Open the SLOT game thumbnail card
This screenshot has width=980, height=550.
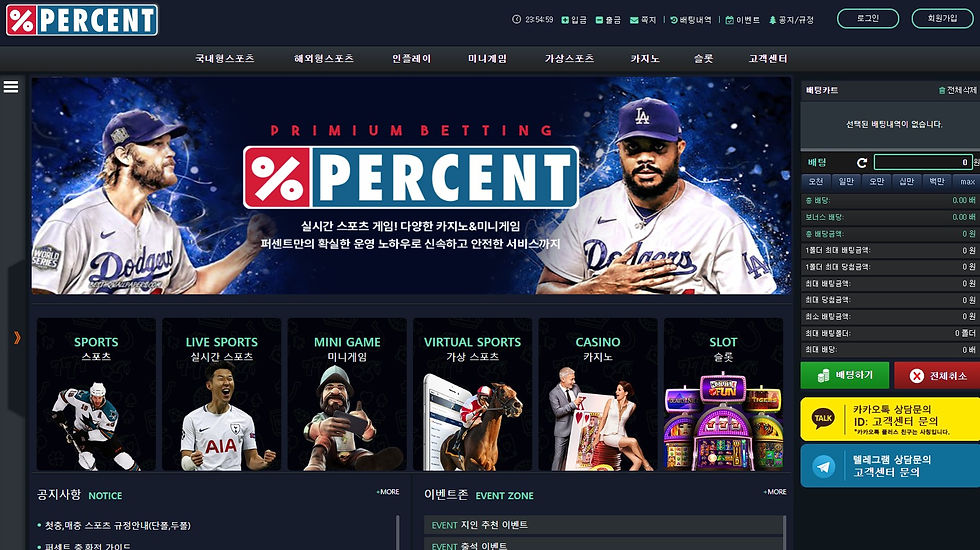(723, 394)
